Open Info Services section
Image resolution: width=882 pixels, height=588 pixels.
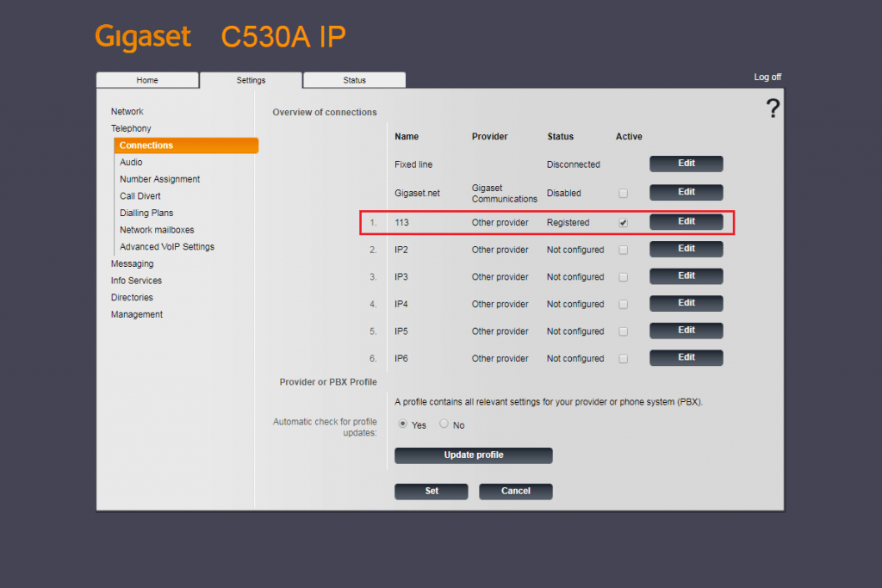[x=136, y=281]
